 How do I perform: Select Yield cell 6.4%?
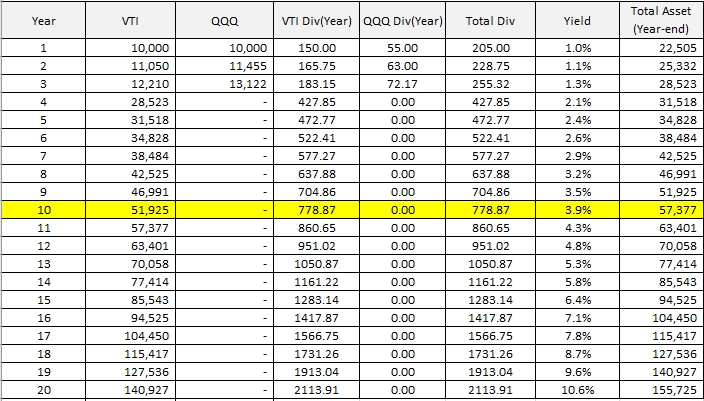pyautogui.click(x=577, y=300)
